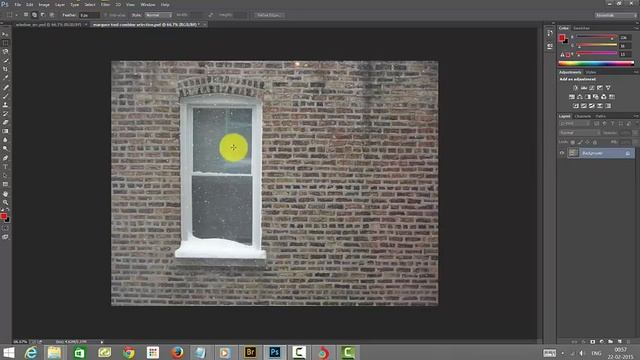Choose Intersect with selection mode
This screenshot has height=360, width=640.
coord(52,15)
